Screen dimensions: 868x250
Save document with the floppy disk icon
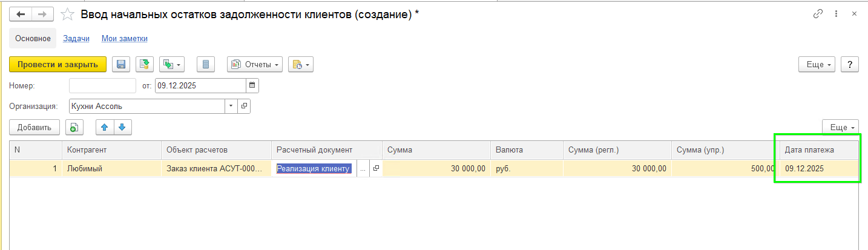click(121, 64)
